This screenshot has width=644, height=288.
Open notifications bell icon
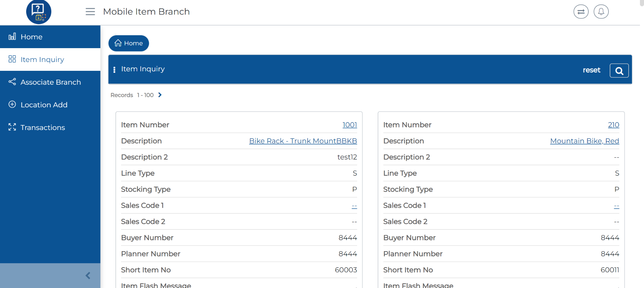pyautogui.click(x=601, y=12)
